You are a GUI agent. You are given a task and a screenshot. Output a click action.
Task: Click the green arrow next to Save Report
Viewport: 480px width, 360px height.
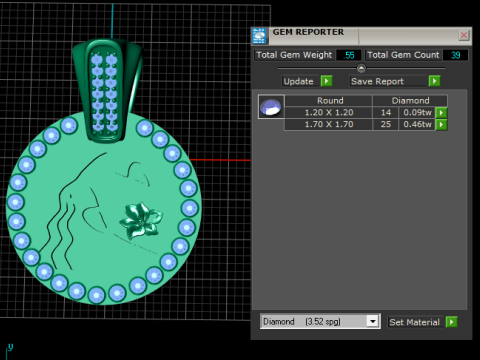(434, 81)
